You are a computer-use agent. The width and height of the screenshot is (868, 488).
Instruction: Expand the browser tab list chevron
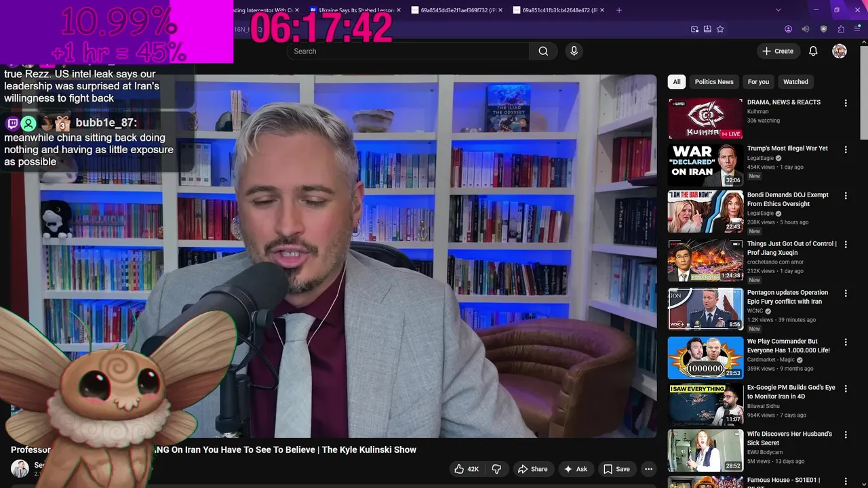pyautogui.click(x=778, y=10)
